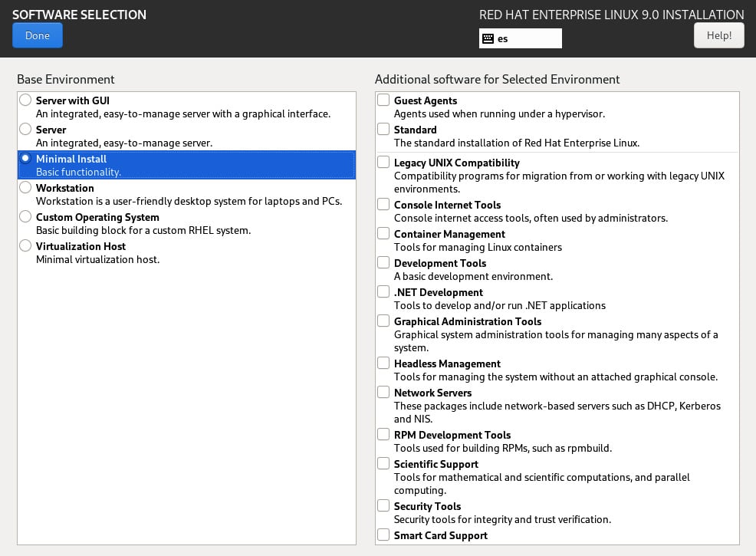Click the keyboard layout icon

click(488, 38)
